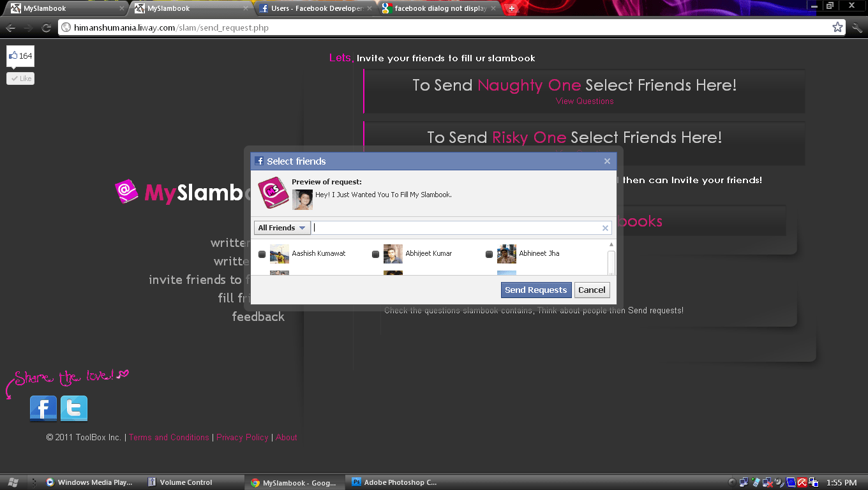Open the Avira antivirus tray icon
The image size is (868, 490).
coord(803,482)
